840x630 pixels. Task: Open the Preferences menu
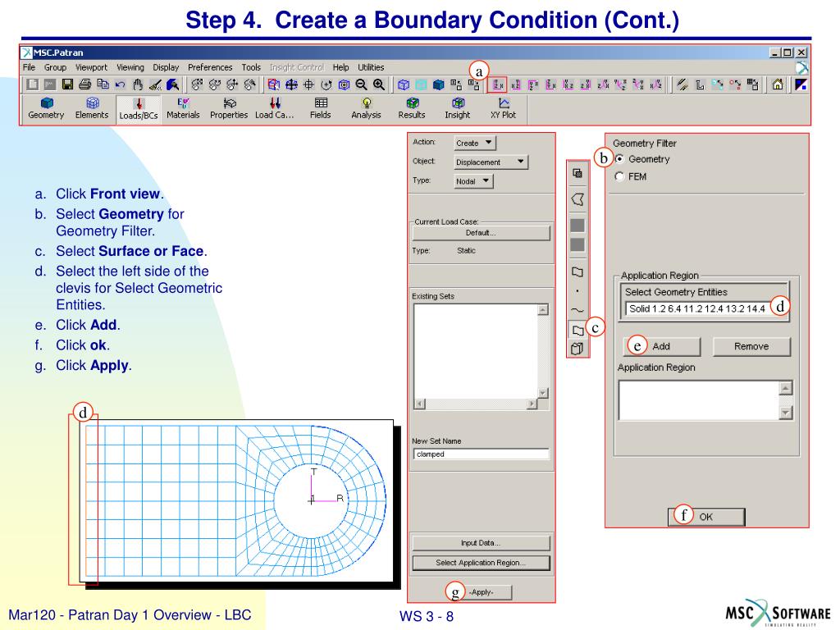tap(210, 67)
